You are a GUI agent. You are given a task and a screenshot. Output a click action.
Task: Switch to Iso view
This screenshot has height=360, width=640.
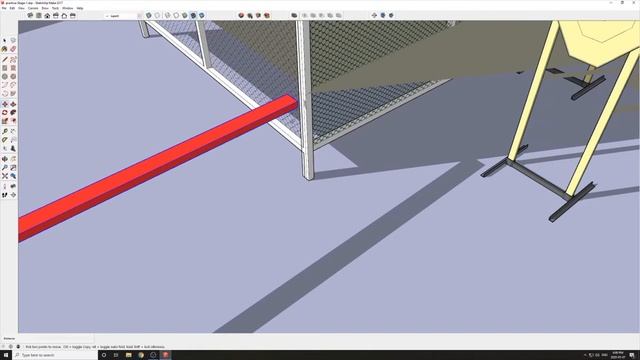click(x=30, y=16)
